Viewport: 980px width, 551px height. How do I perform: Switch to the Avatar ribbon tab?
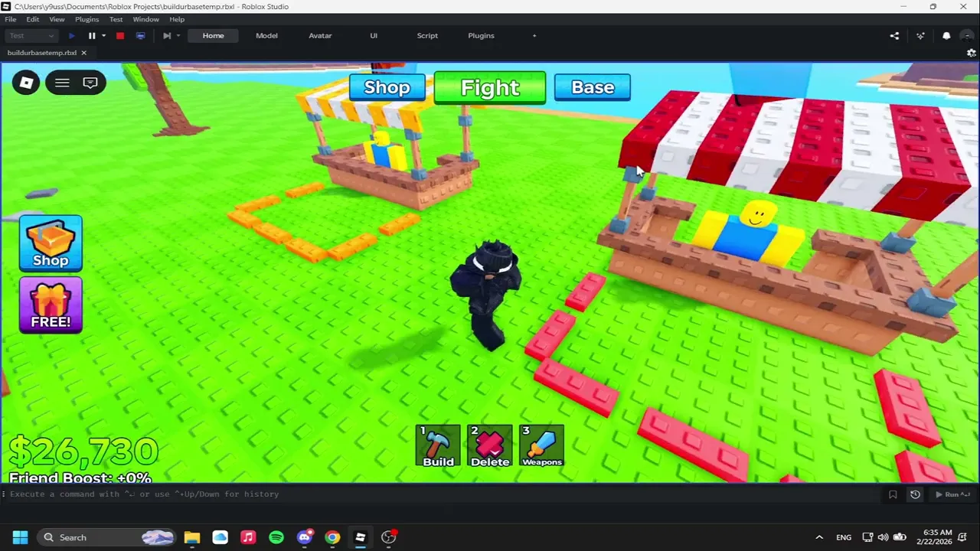(320, 35)
